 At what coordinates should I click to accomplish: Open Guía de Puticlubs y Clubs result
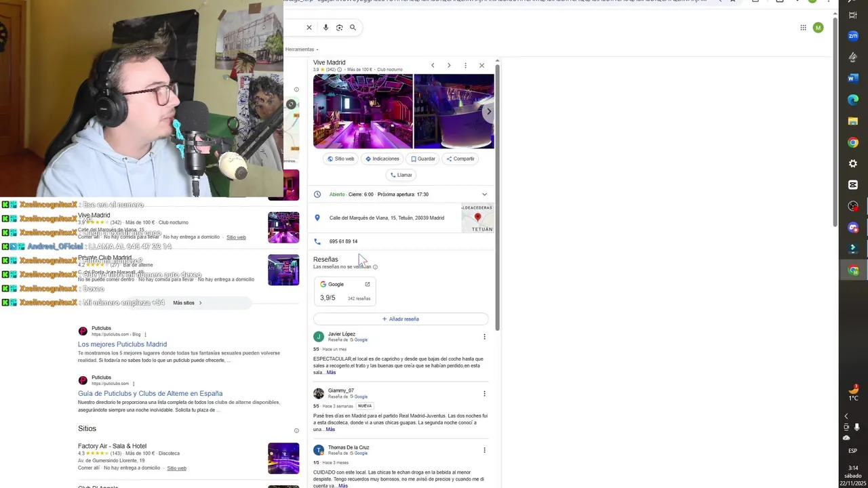tap(150, 394)
